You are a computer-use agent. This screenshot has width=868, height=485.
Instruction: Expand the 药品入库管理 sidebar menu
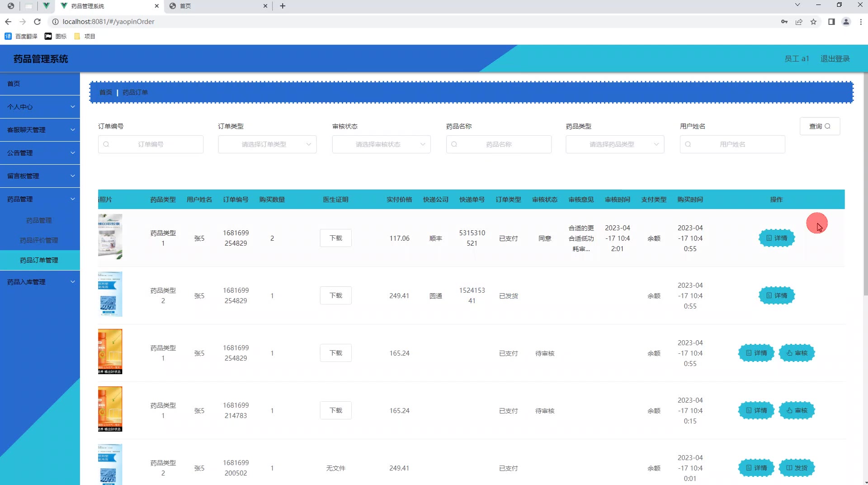coord(40,282)
